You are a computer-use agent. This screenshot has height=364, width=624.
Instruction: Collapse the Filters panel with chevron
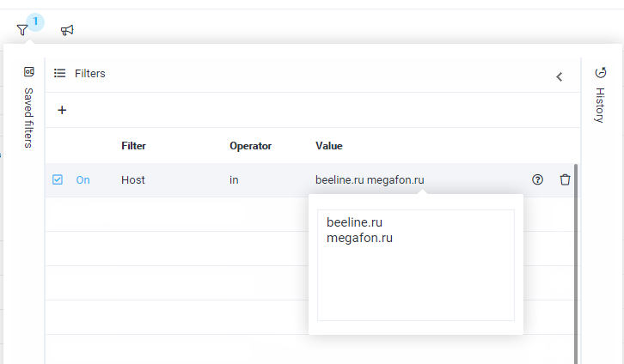click(x=559, y=76)
